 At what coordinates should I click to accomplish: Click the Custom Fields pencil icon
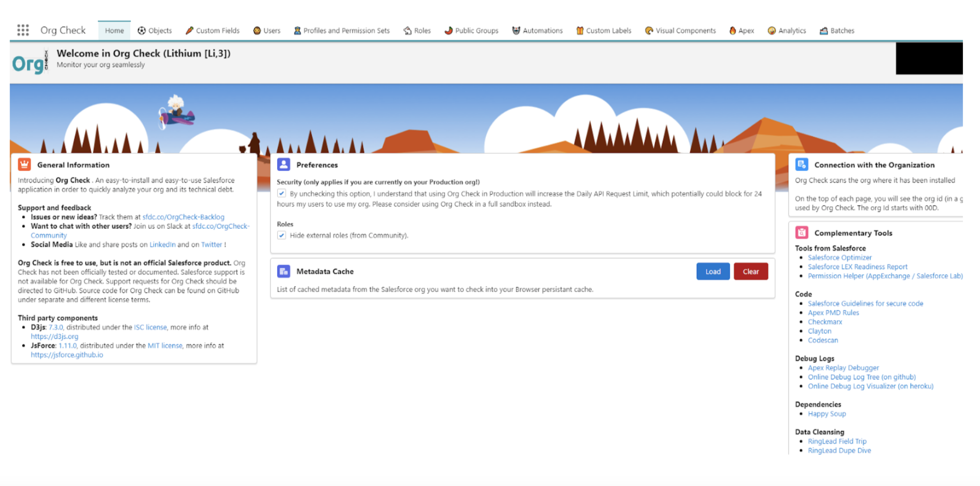[189, 31]
